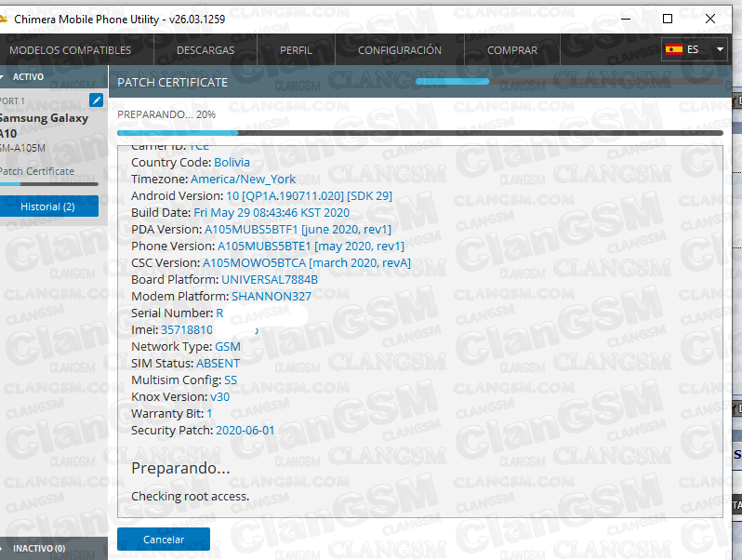
Task: Click the PORT 1 label in the sidebar
Action: tap(12, 101)
